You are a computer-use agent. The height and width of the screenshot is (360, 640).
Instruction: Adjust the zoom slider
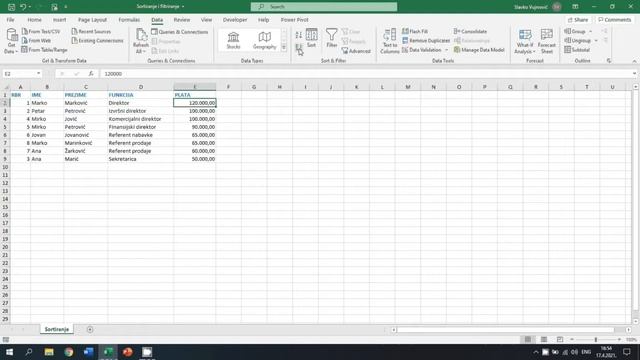596,340
